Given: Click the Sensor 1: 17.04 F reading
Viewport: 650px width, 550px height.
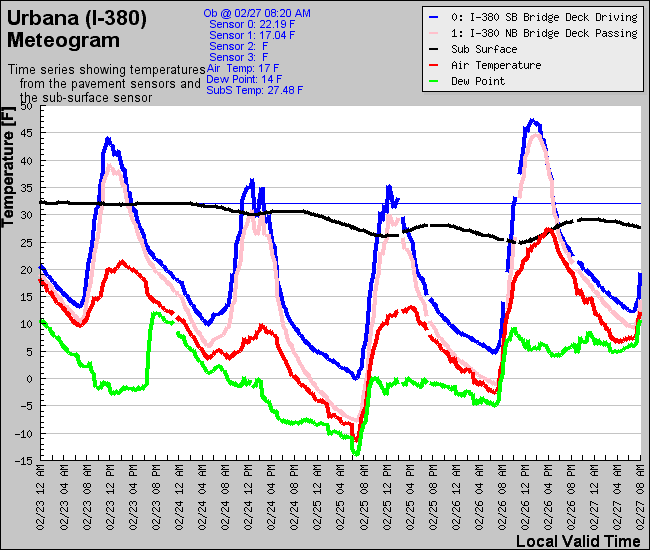Looking at the screenshot, I should tap(253, 35).
